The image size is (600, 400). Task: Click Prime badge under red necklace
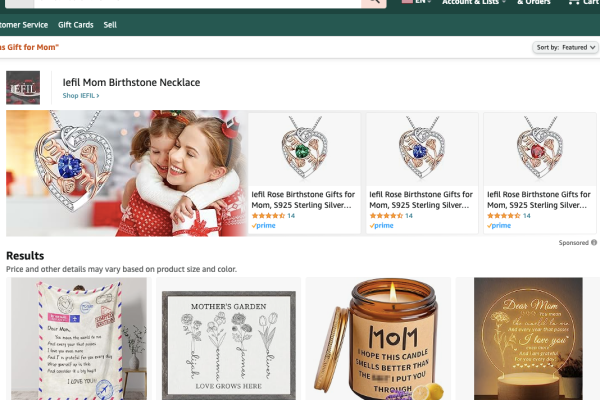tap(499, 225)
